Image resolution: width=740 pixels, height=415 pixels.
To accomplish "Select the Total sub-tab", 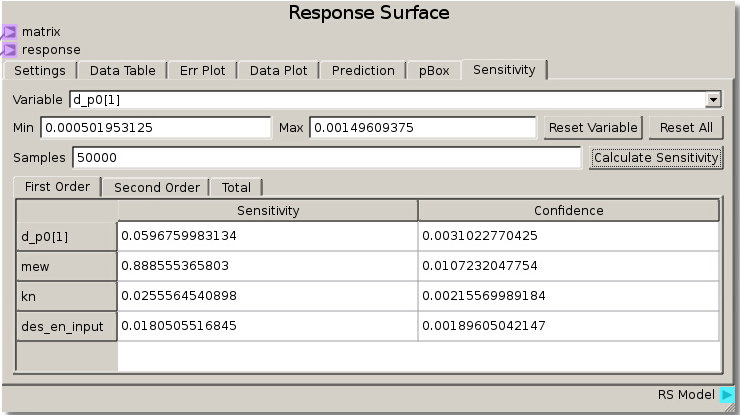I will [236, 187].
